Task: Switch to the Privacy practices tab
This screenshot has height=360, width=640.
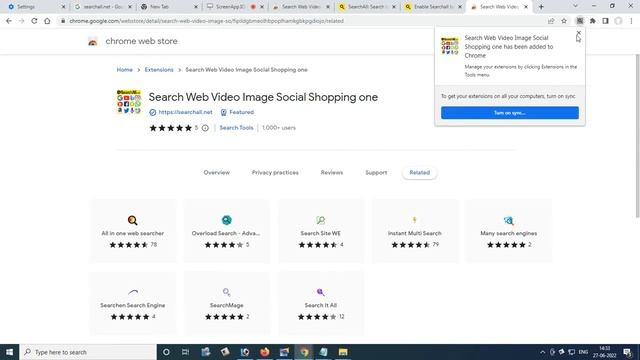Action: (x=275, y=173)
